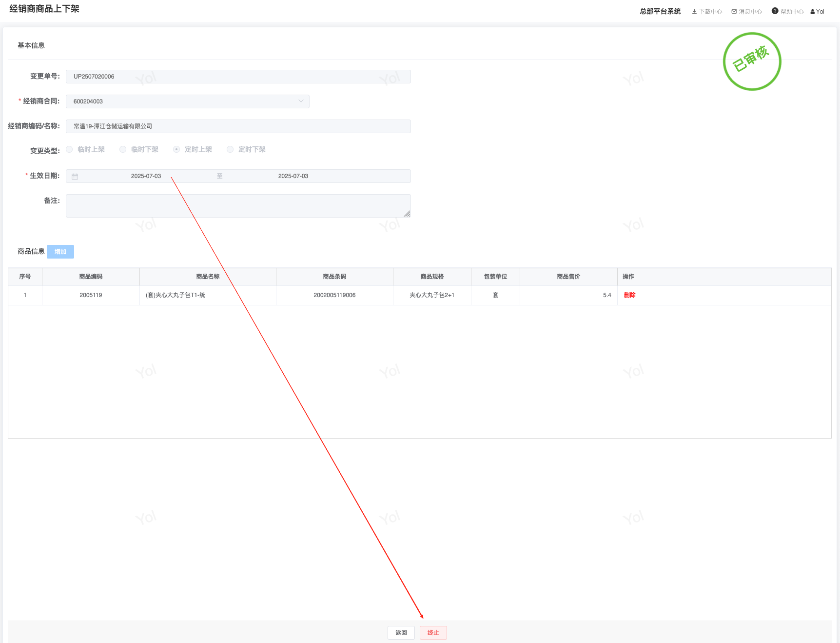
Task: Select the 定时下架 radio button
Action: 230,149
